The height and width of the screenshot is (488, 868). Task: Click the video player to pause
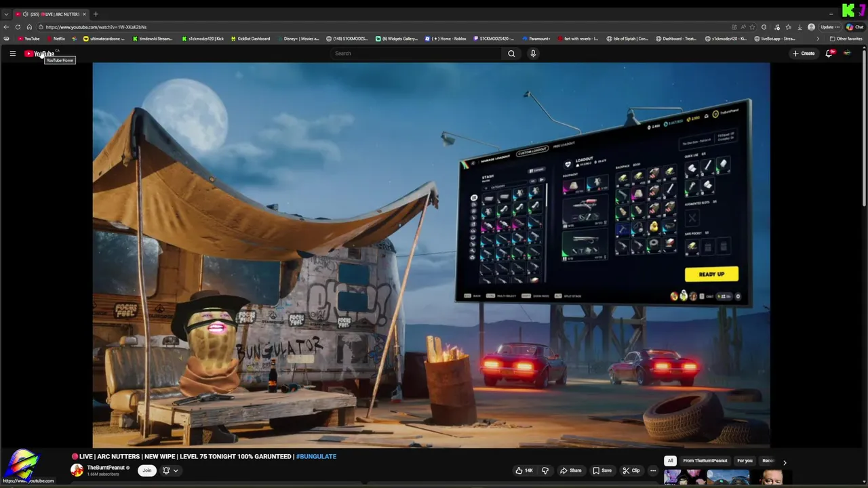[431, 255]
